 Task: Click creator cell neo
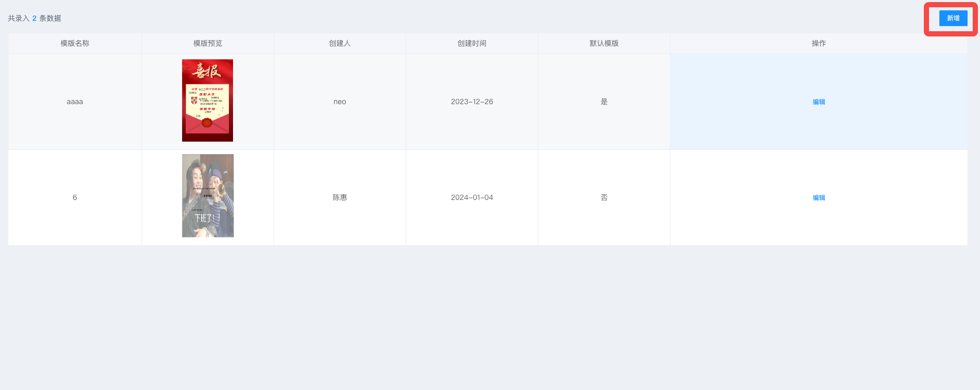[340, 102]
